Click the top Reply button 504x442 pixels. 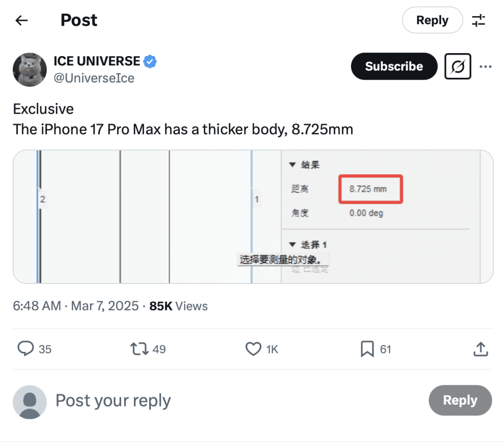tap(432, 20)
